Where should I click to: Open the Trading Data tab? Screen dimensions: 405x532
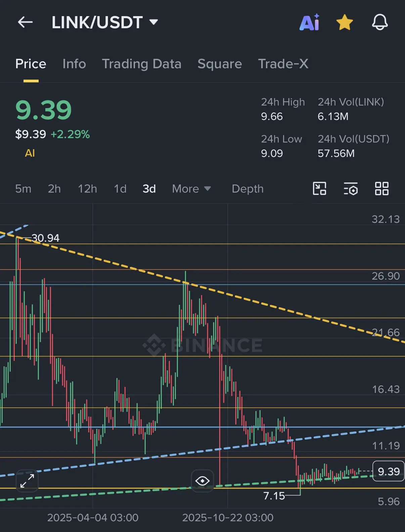pos(142,64)
